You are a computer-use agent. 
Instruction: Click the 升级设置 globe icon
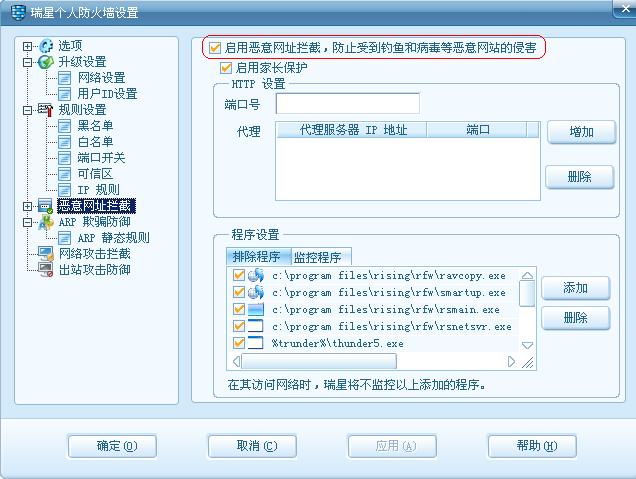click(46, 62)
